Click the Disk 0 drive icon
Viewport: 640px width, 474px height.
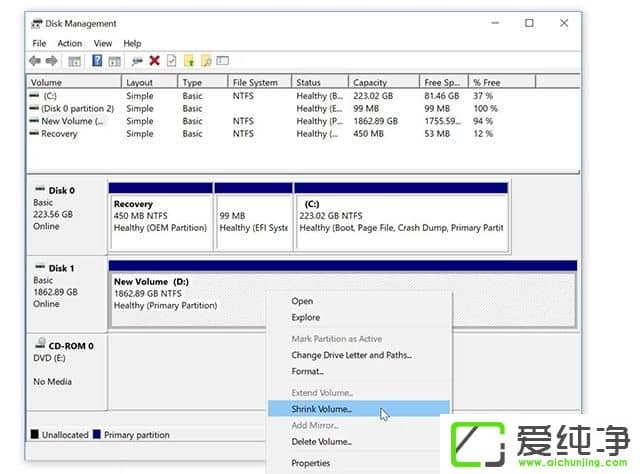point(40,189)
